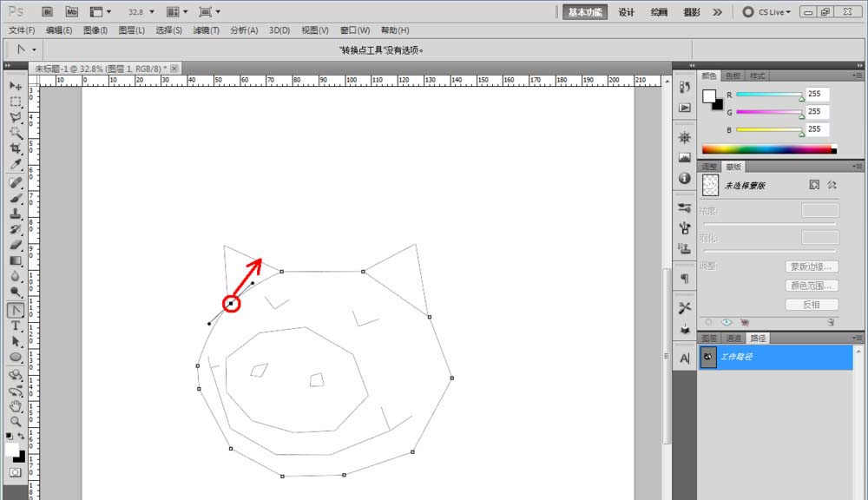Open the 窗口(W) menu
Image resolution: width=868 pixels, height=500 pixels.
tap(355, 30)
